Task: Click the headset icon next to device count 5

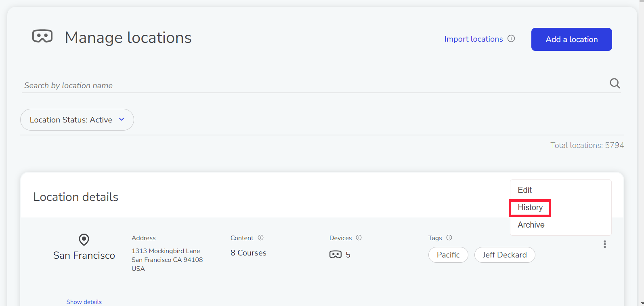Action: click(x=336, y=255)
